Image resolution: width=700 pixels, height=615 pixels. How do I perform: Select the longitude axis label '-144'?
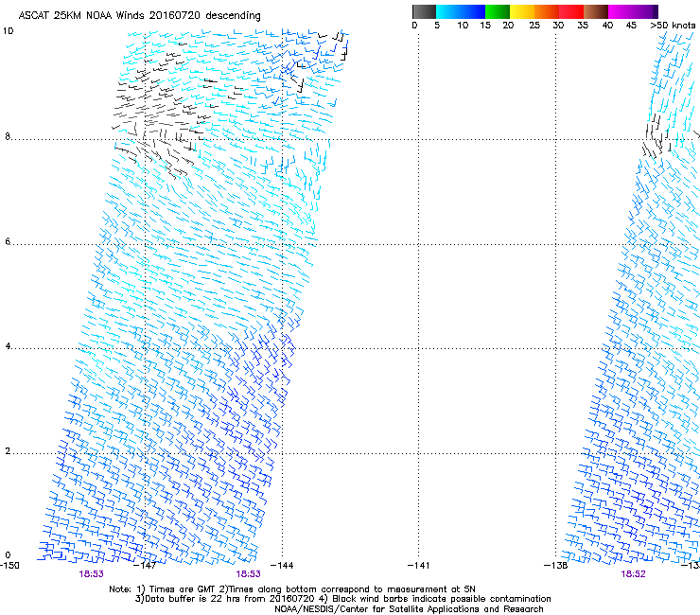[282, 566]
